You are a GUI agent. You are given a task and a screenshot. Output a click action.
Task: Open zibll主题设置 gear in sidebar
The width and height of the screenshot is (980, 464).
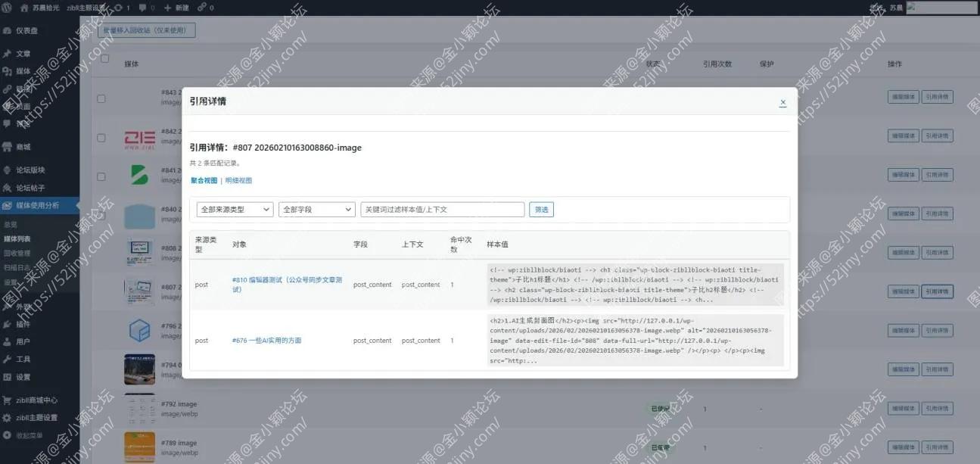pos(8,418)
